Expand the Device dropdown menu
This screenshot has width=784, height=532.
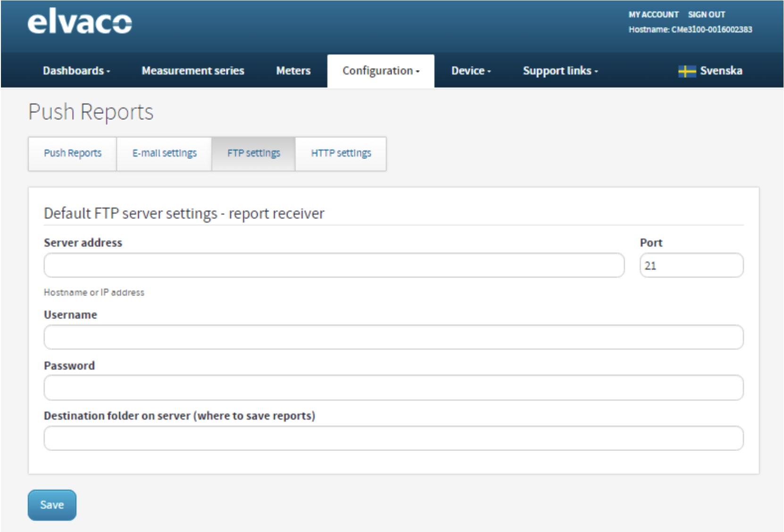click(x=471, y=71)
